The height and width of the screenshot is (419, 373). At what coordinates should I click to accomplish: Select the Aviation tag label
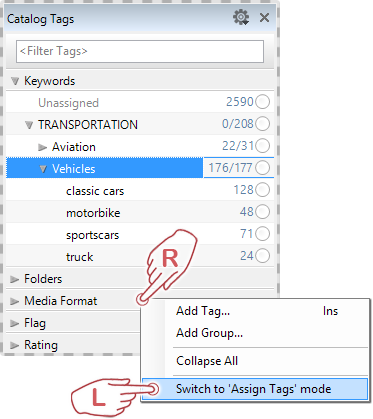[74, 147]
